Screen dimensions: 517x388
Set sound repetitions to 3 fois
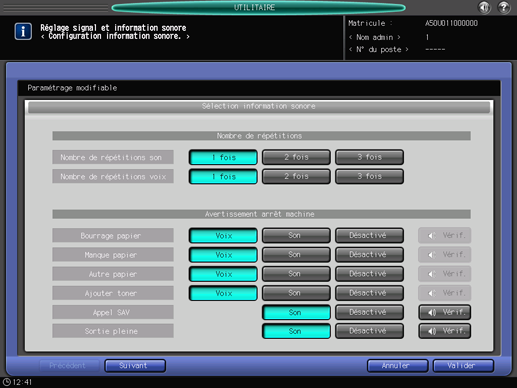click(x=369, y=157)
